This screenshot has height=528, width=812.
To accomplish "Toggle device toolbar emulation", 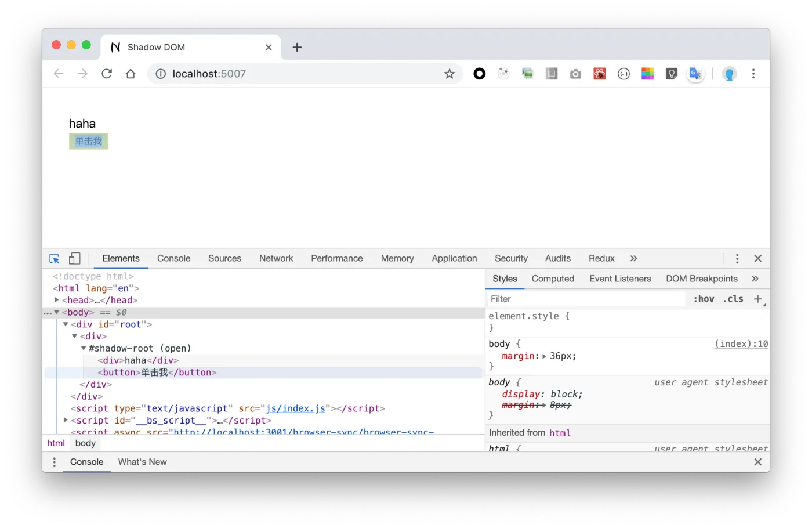I will coord(75,259).
